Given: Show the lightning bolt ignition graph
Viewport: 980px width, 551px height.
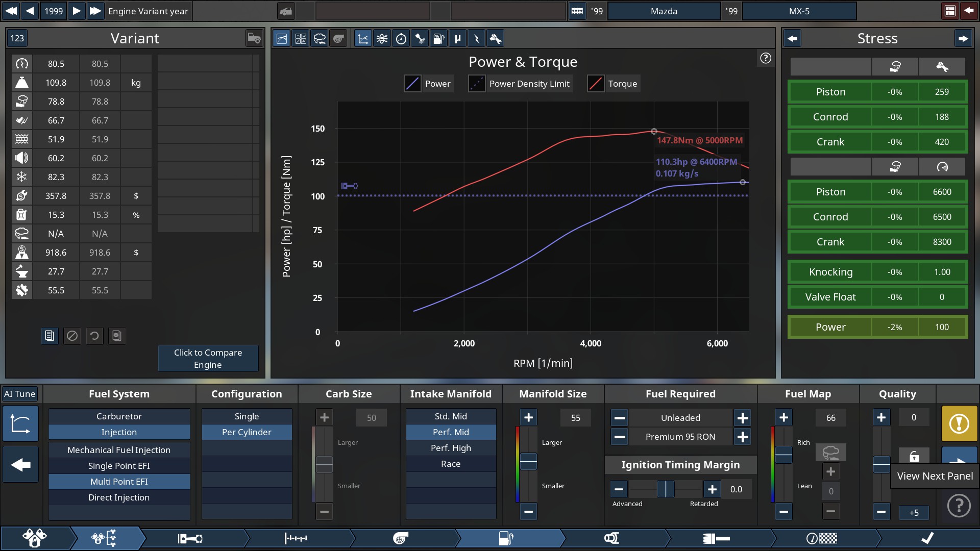Looking at the screenshot, I should tap(476, 38).
